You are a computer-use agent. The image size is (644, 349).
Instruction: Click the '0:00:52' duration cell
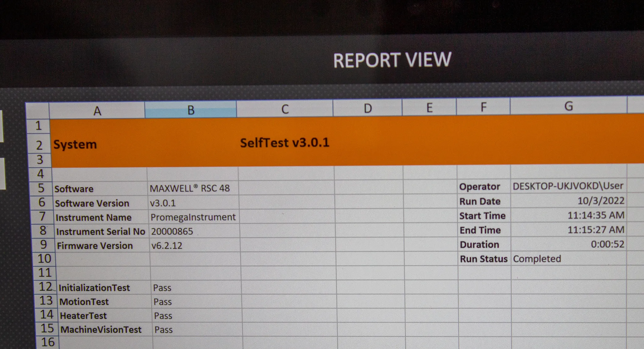point(569,244)
